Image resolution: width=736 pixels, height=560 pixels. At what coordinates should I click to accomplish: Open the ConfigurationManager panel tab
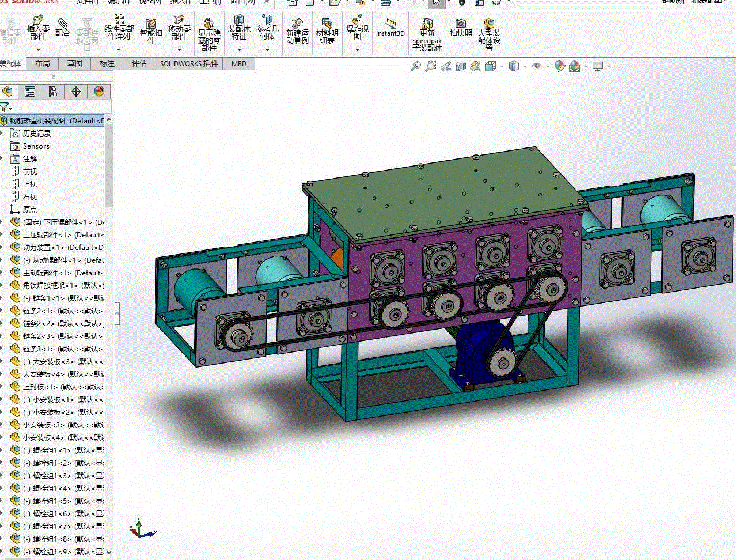coord(53,92)
